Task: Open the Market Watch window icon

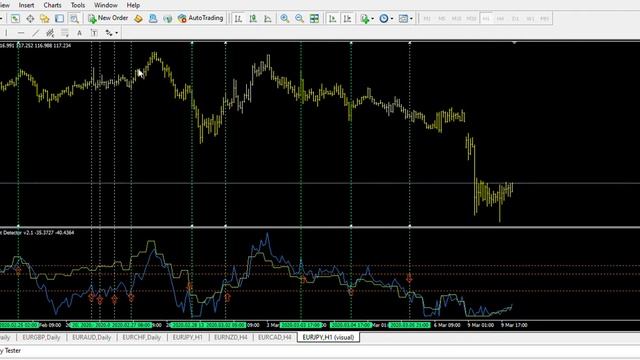Action: [x=15, y=18]
